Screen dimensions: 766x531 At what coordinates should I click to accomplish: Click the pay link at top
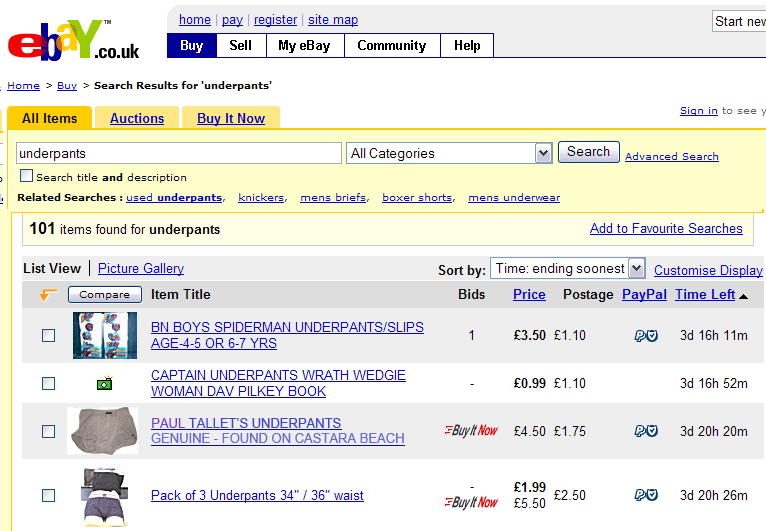[233, 20]
